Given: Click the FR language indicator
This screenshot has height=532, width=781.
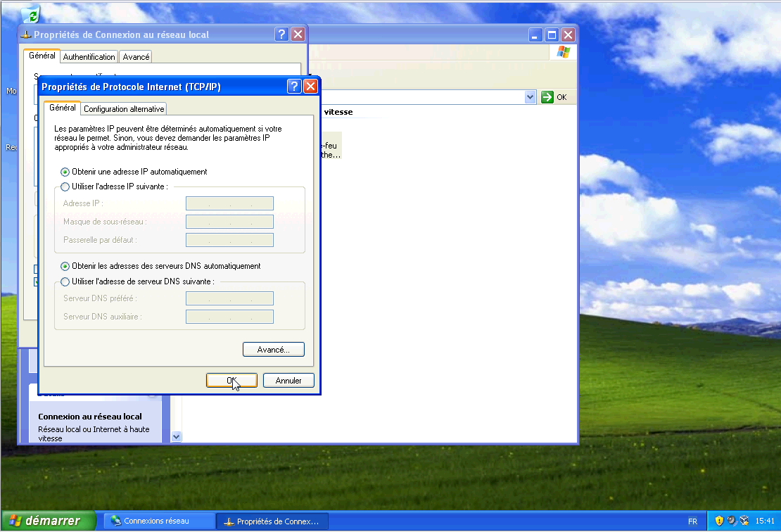Looking at the screenshot, I should (692, 521).
